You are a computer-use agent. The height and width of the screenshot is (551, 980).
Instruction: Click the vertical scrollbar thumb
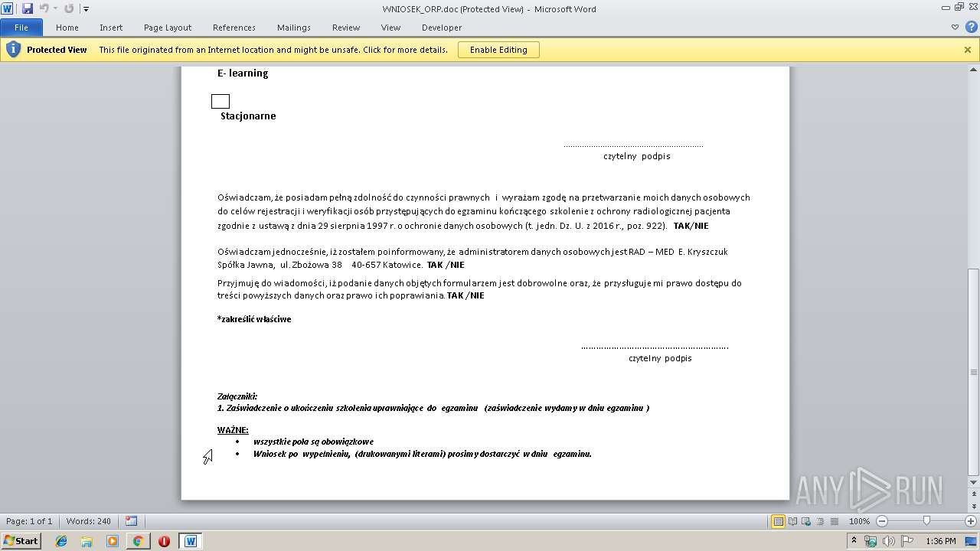pos(973,371)
